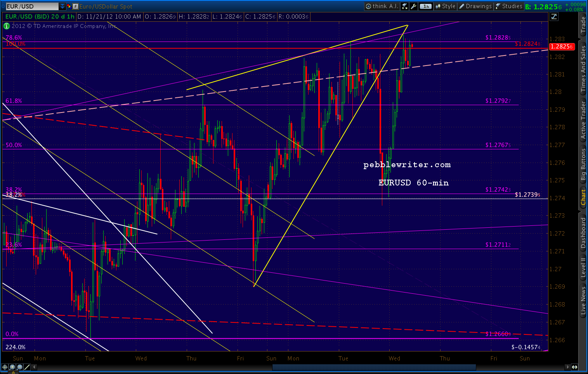The height and width of the screenshot is (374, 588).
Task: Expand the bottom panel chevron
Action: click(x=13, y=372)
